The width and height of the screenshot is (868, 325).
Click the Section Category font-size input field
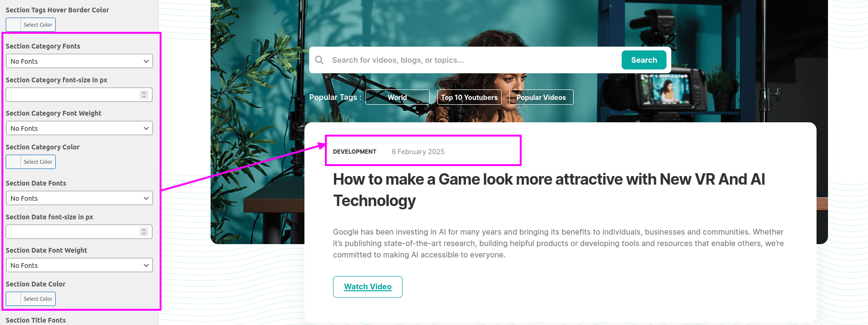click(x=79, y=95)
